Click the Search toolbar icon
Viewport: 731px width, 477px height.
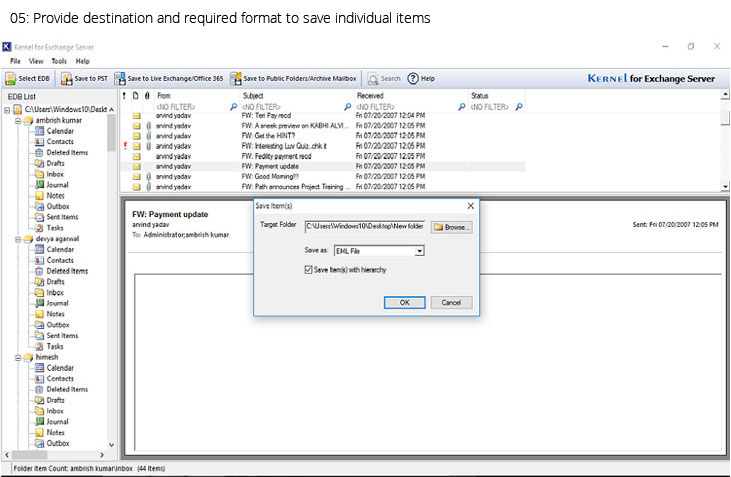click(x=373, y=79)
